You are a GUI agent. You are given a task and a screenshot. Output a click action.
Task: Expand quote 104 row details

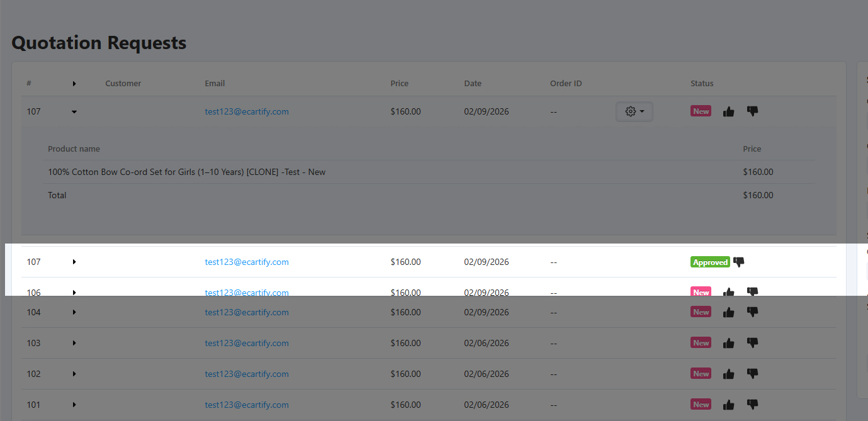(74, 312)
